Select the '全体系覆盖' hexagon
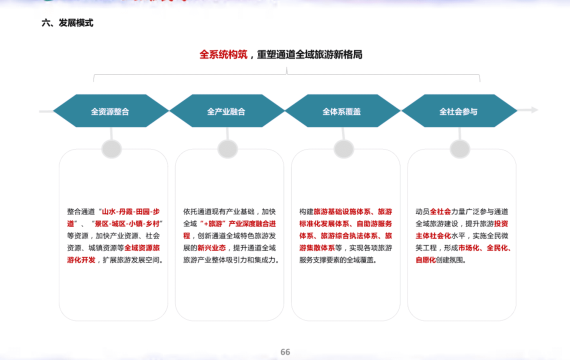 pos(342,111)
